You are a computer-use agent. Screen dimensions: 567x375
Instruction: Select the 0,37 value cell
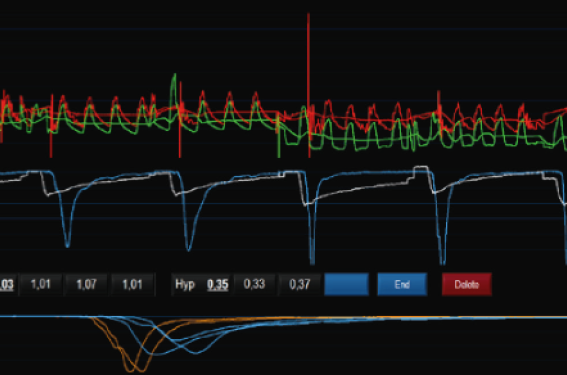tap(299, 284)
